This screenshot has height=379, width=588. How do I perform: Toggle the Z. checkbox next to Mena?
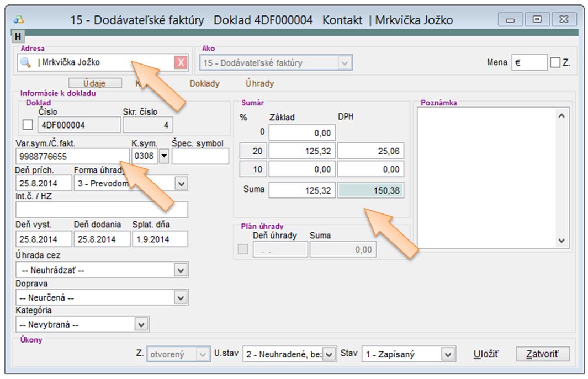[x=555, y=63]
